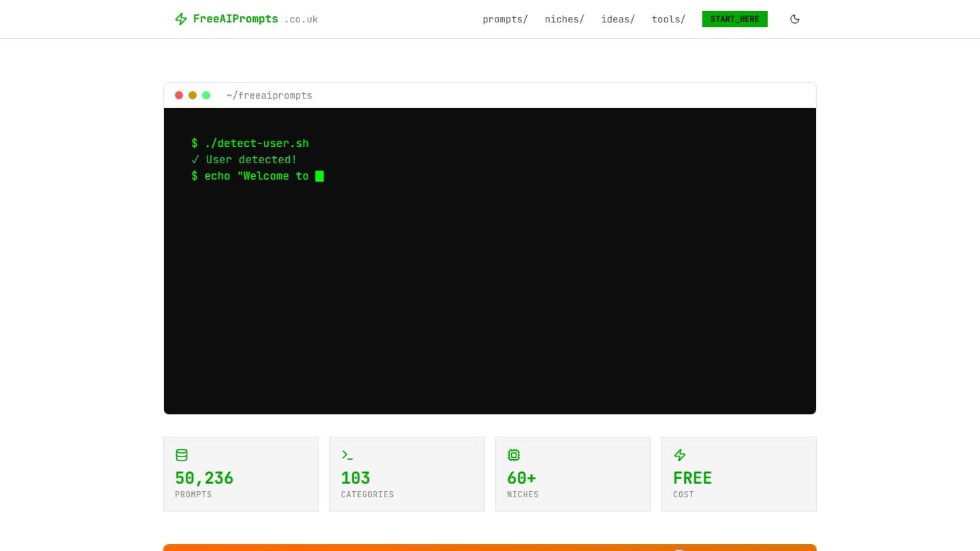Click the database icon above 50,236 prompts
Viewport: 980px width, 551px height.
pyautogui.click(x=182, y=455)
